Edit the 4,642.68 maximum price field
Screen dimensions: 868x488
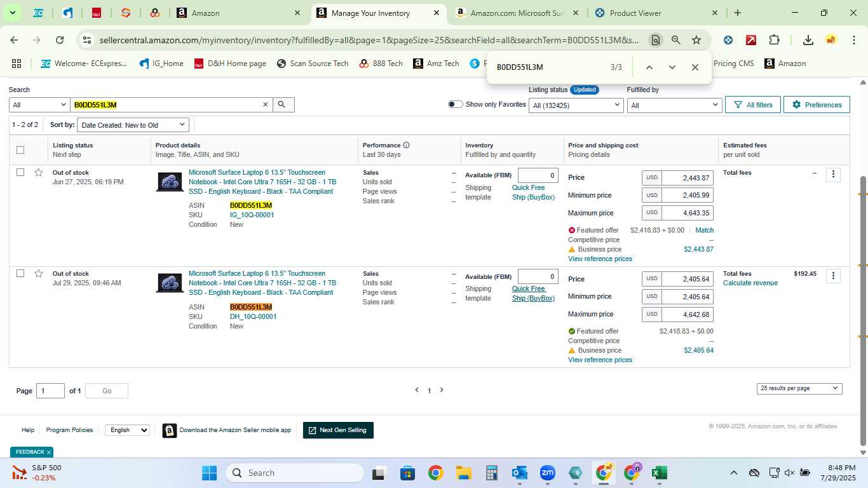click(687, 315)
